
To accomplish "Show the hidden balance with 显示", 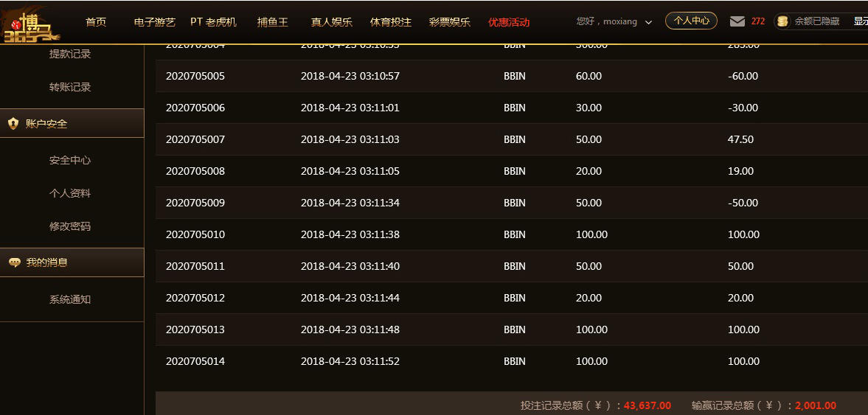I will click(860, 21).
